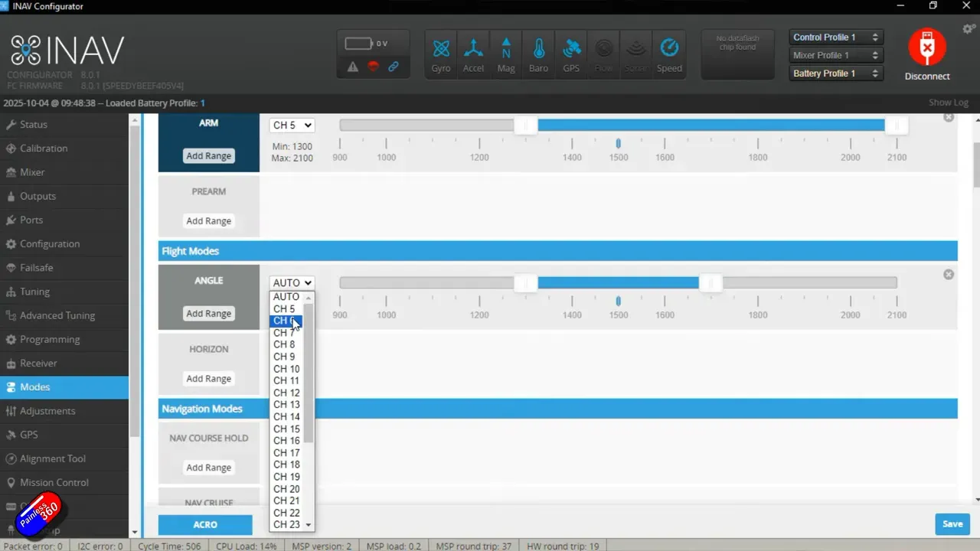Viewport: 980px width, 551px height.
Task: Click Show Log link
Action: pos(948,103)
